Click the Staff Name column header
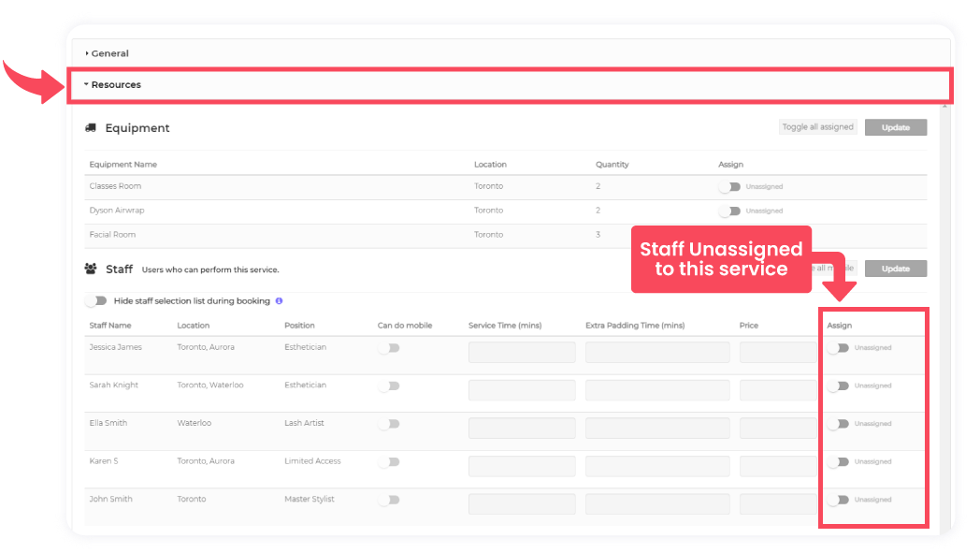Image resolution: width=980 pixels, height=553 pixels. tap(110, 326)
